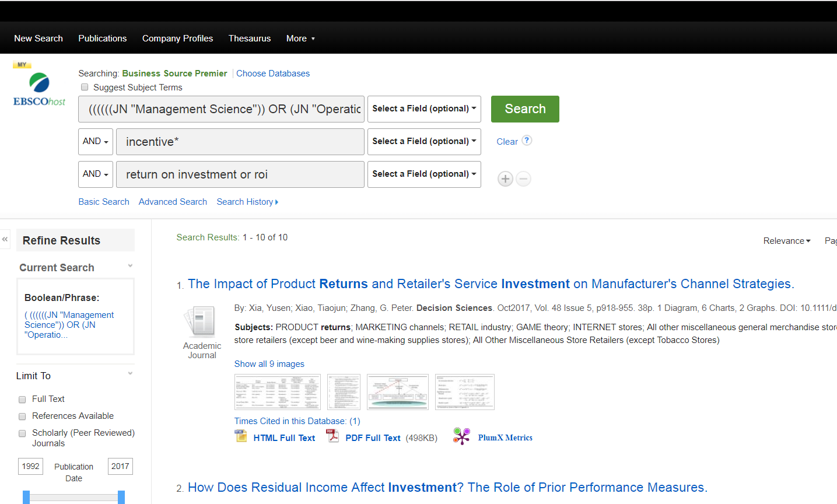Open field dropdown for incentive* row

tap(424, 142)
